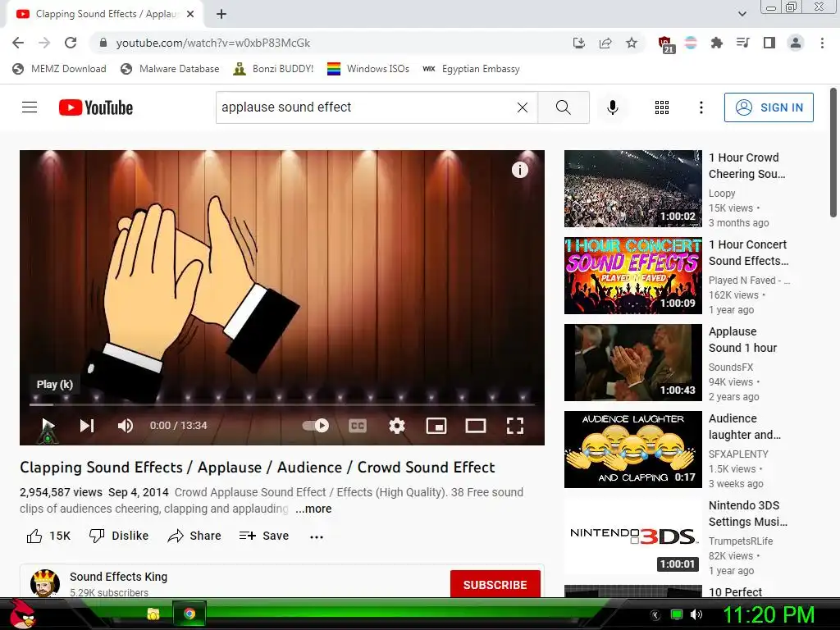Click the address bar URL

(x=212, y=43)
